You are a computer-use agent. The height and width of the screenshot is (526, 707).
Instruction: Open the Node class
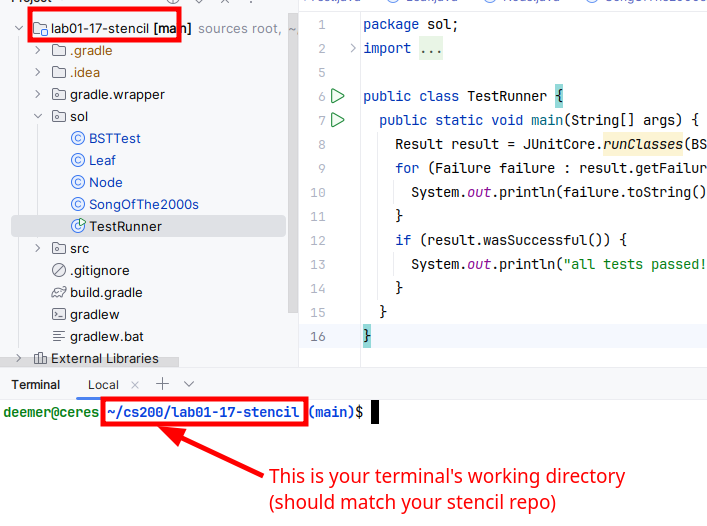pyautogui.click(x=106, y=183)
